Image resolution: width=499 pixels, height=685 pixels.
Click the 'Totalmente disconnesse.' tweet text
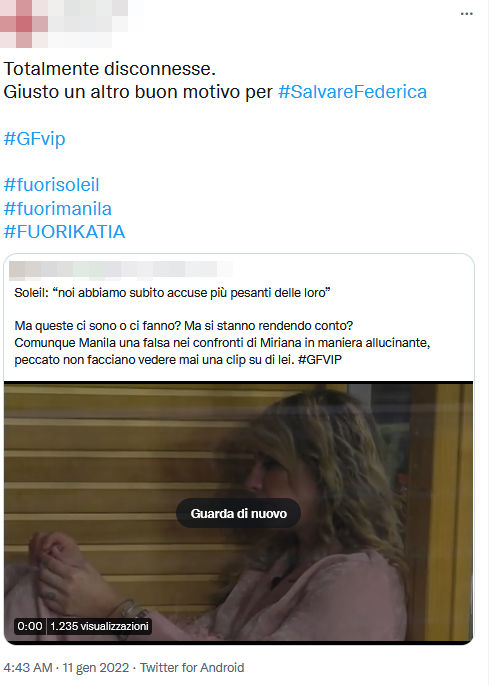click(x=110, y=69)
